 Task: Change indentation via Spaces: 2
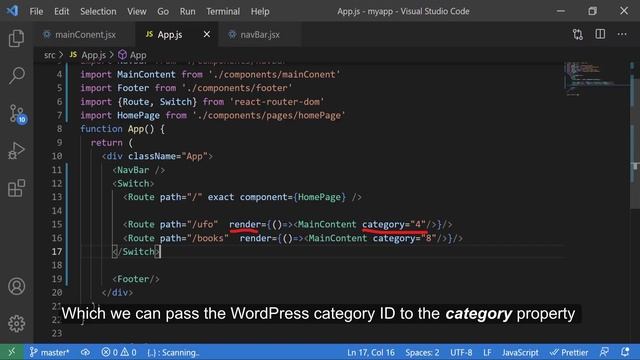click(x=422, y=352)
